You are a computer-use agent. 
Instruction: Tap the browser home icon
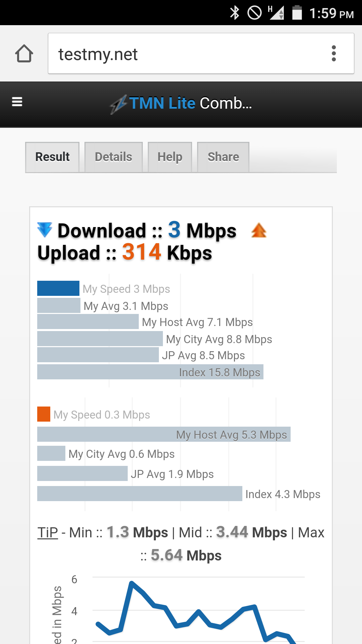click(x=24, y=53)
